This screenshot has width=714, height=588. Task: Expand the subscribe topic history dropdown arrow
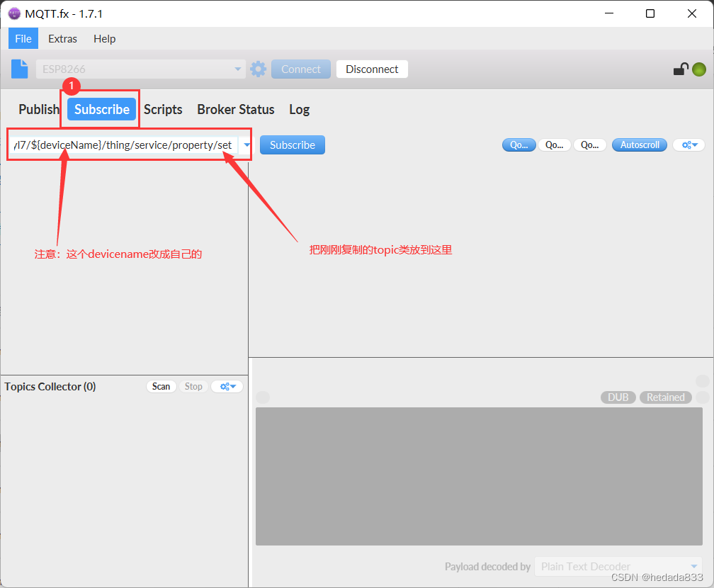(246, 145)
